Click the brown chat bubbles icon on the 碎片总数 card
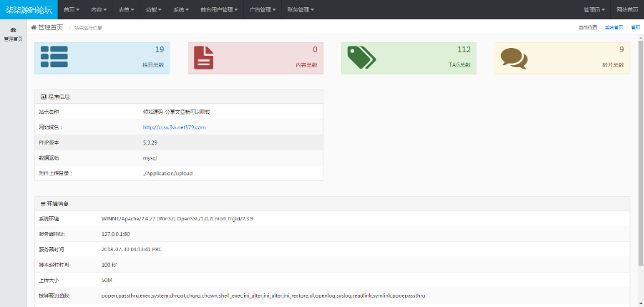The image size is (644, 307). pos(514,58)
